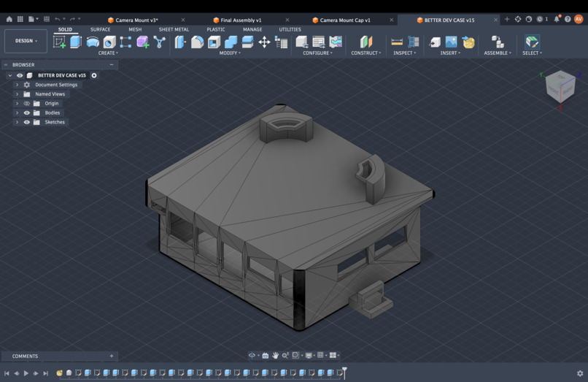Open the Job Status clock icon

click(540, 19)
